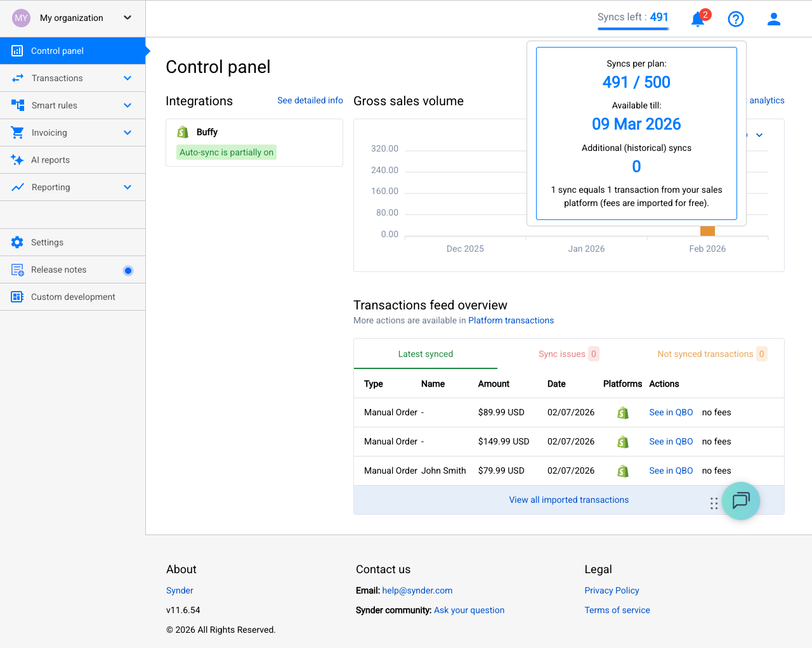The width and height of the screenshot is (812, 648).
Task: Switch to the Sync issues tab
Action: [561, 354]
